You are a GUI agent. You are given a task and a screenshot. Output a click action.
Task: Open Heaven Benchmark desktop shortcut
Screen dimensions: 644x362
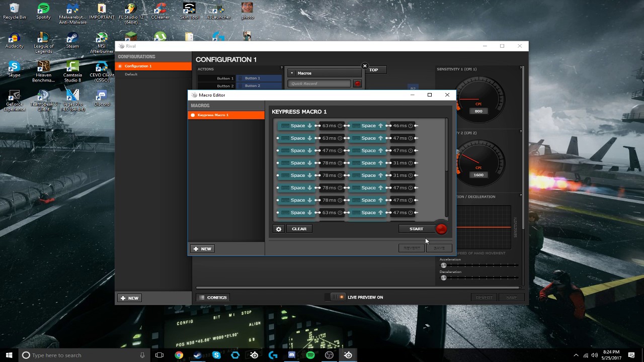(x=43, y=72)
